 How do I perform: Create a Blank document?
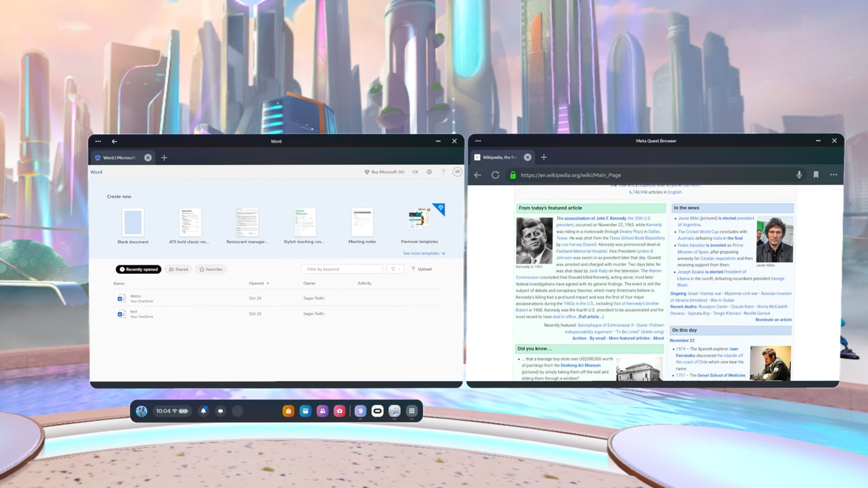tap(133, 226)
